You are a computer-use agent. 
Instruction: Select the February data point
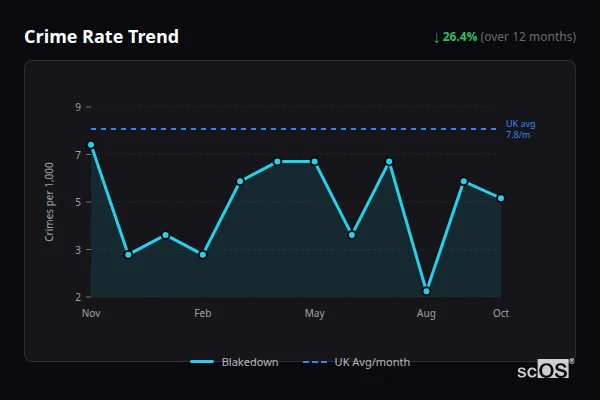203,255
